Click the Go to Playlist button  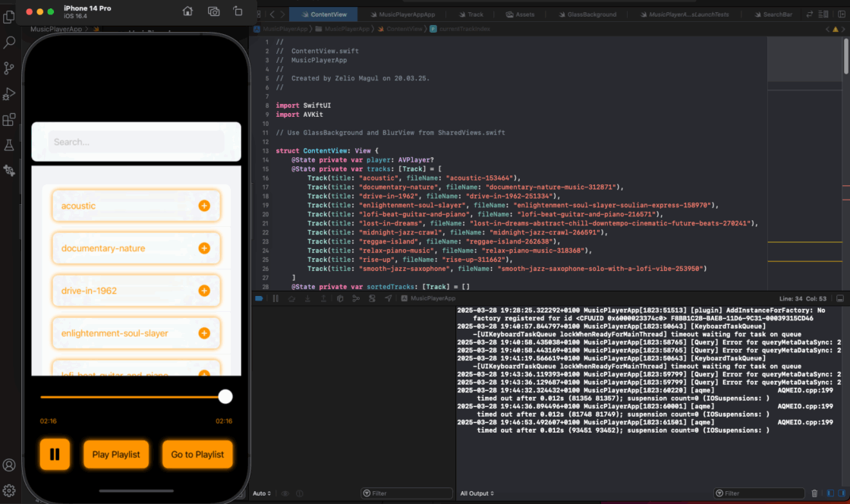(197, 454)
